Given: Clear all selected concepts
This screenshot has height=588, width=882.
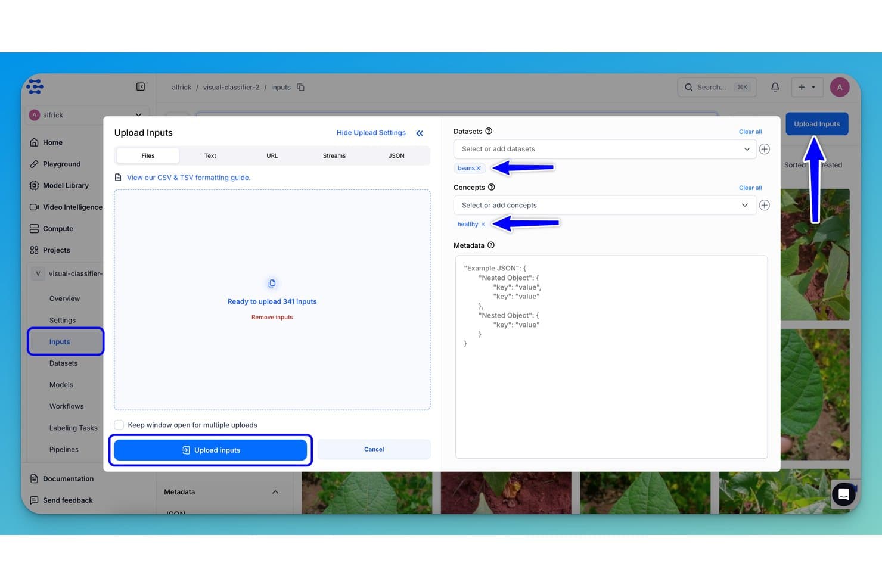Looking at the screenshot, I should click(x=750, y=188).
